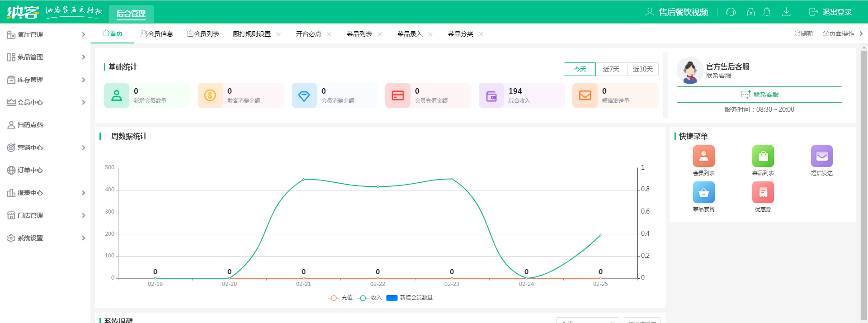Switch to the 会员信息 tab

point(157,34)
